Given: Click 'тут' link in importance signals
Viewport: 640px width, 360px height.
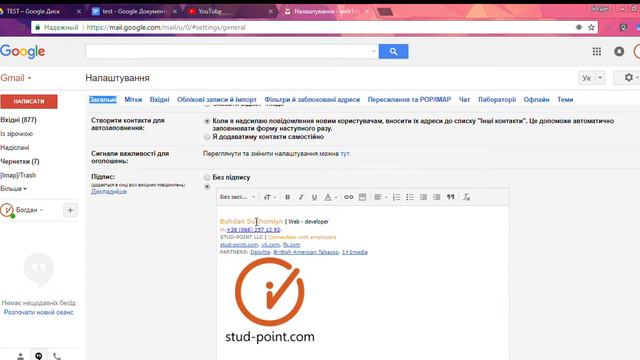Looking at the screenshot, I should [345, 153].
